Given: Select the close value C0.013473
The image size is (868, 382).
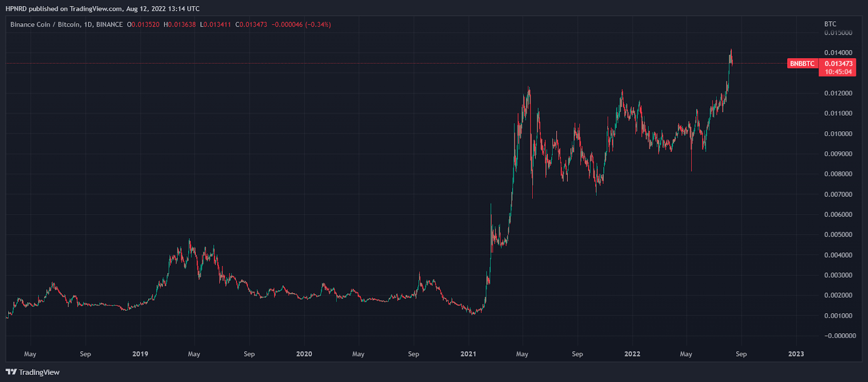Looking at the screenshot, I should (x=251, y=24).
